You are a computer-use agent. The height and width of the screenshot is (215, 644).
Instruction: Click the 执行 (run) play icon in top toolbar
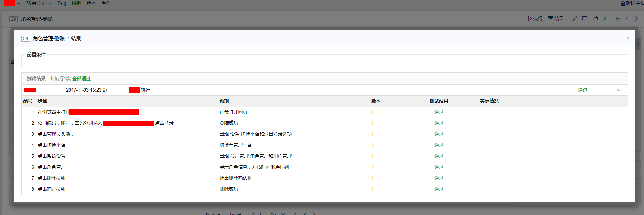coord(530,18)
